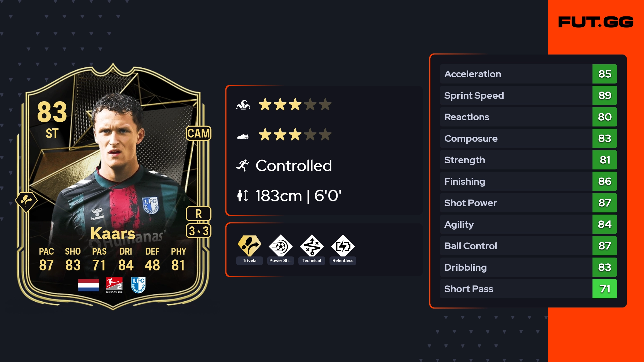Screen dimensions: 644x362
Task: Open the FUT.GG logo link
Action: click(596, 22)
